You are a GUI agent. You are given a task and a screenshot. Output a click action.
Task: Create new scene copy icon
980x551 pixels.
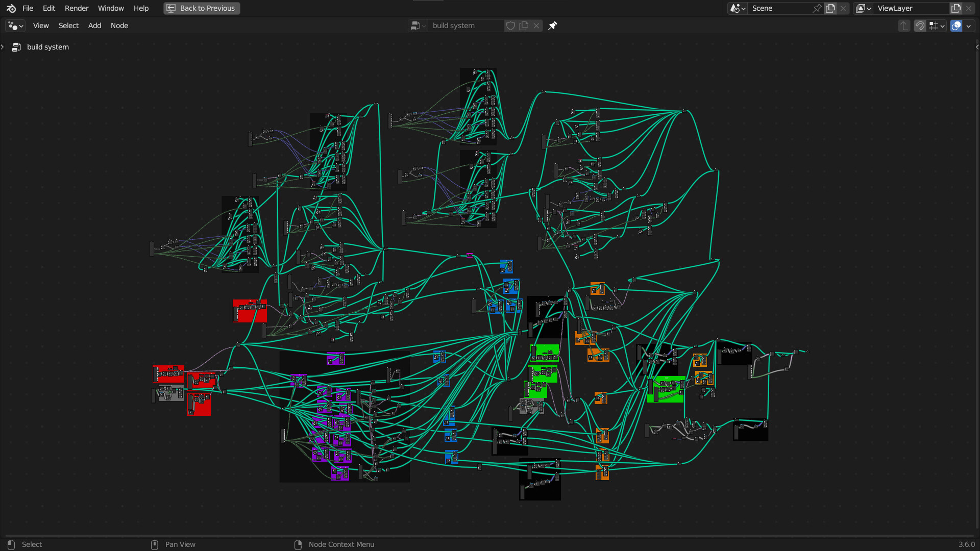click(830, 8)
